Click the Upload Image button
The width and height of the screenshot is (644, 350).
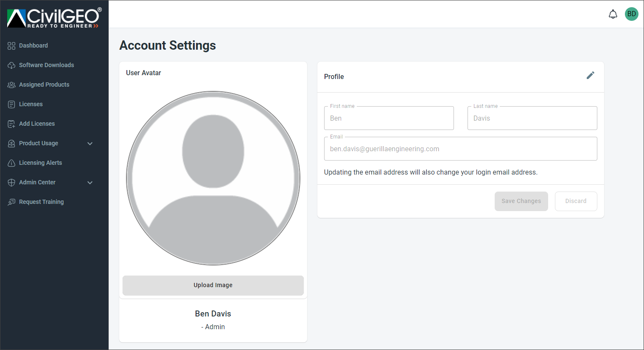[x=213, y=285]
